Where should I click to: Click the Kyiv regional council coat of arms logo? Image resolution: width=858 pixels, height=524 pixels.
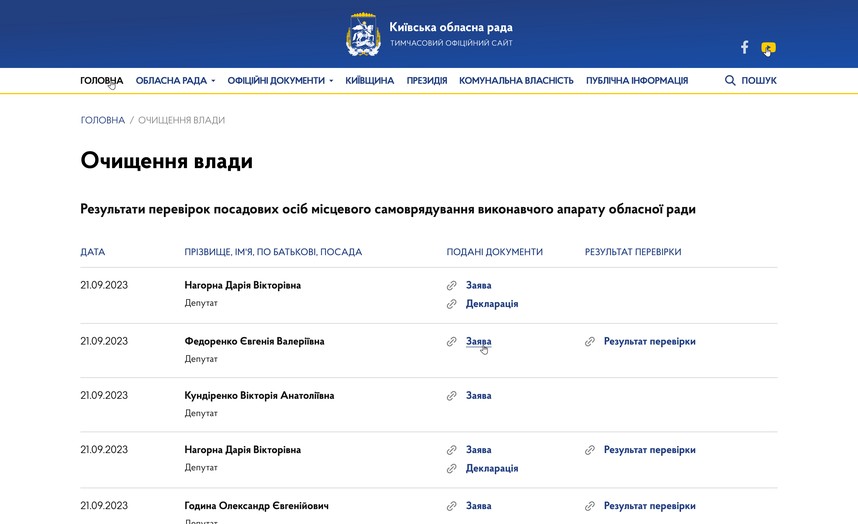363,34
